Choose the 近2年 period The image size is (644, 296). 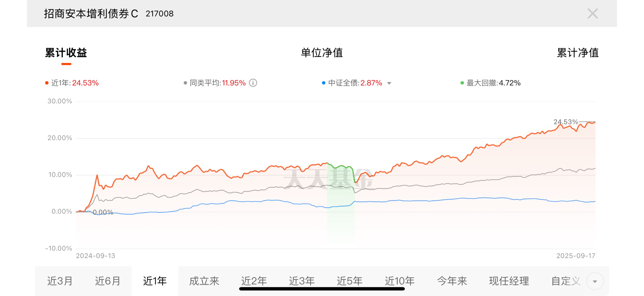pos(254,281)
